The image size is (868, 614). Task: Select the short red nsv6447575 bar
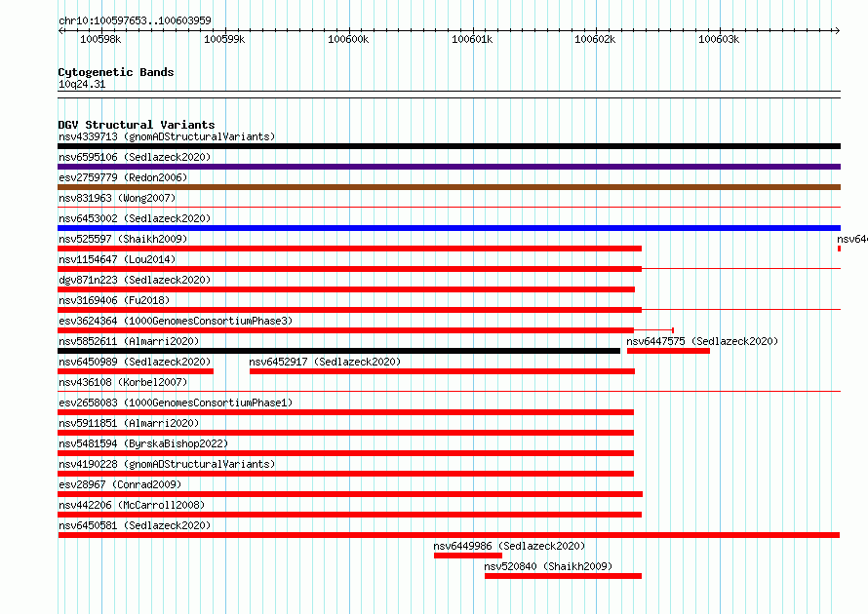click(668, 351)
